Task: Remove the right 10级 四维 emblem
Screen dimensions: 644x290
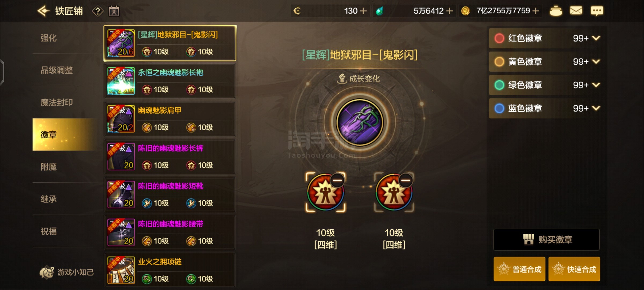Action: pyautogui.click(x=406, y=180)
